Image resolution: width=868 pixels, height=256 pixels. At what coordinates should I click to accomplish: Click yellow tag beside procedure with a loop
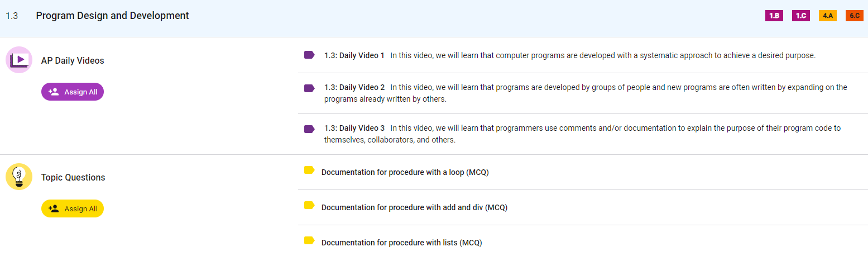pyautogui.click(x=309, y=170)
